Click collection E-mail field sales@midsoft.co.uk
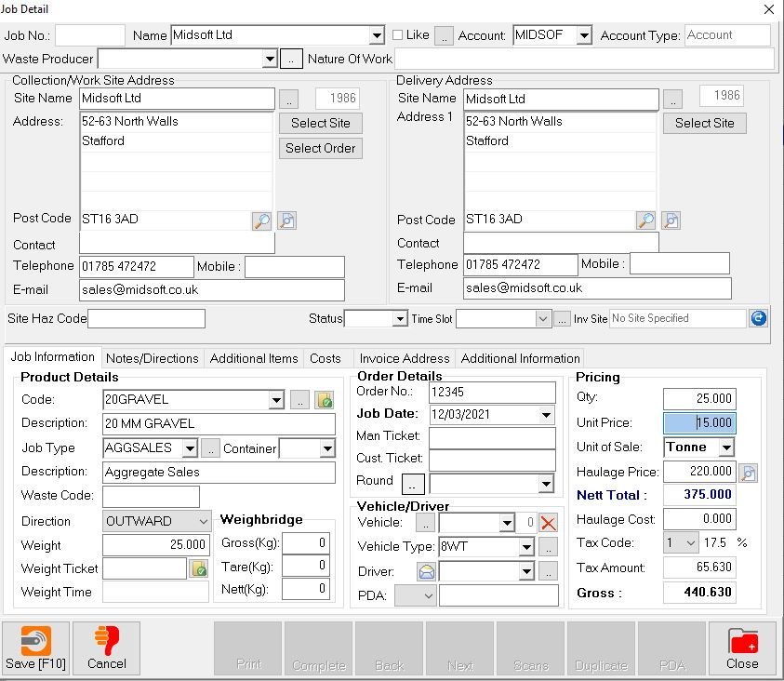 (x=212, y=290)
